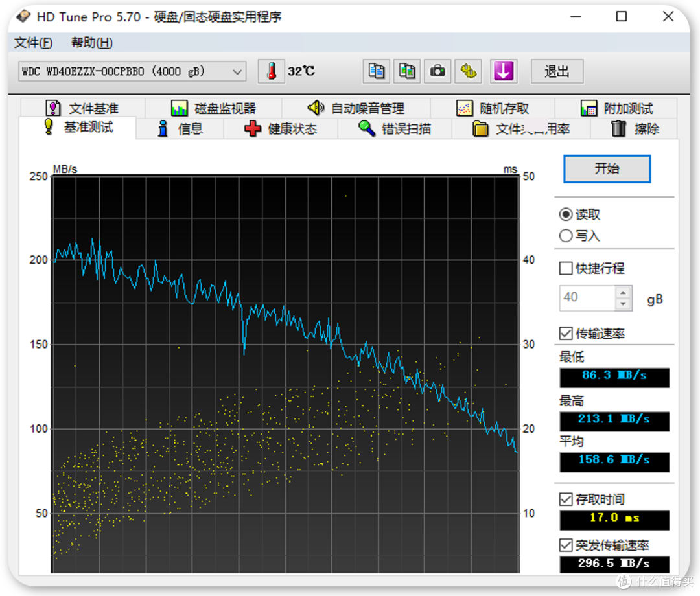Open the 错误扫描 tab
This screenshot has width=700, height=596.
395,129
